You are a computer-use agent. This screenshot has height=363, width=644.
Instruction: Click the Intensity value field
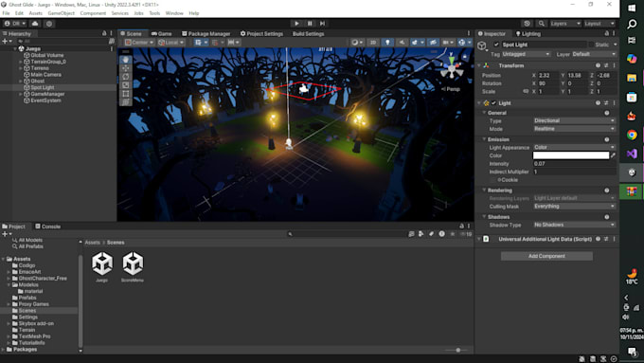574,164
